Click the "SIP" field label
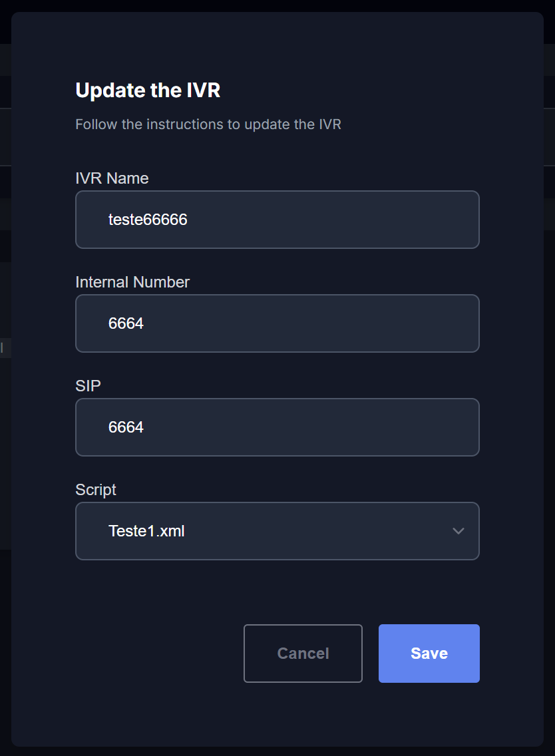The width and height of the screenshot is (555, 756). tap(88, 386)
